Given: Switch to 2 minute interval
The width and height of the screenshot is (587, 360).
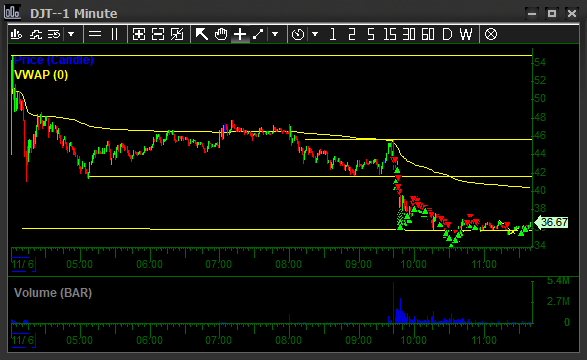Looking at the screenshot, I should point(351,34).
